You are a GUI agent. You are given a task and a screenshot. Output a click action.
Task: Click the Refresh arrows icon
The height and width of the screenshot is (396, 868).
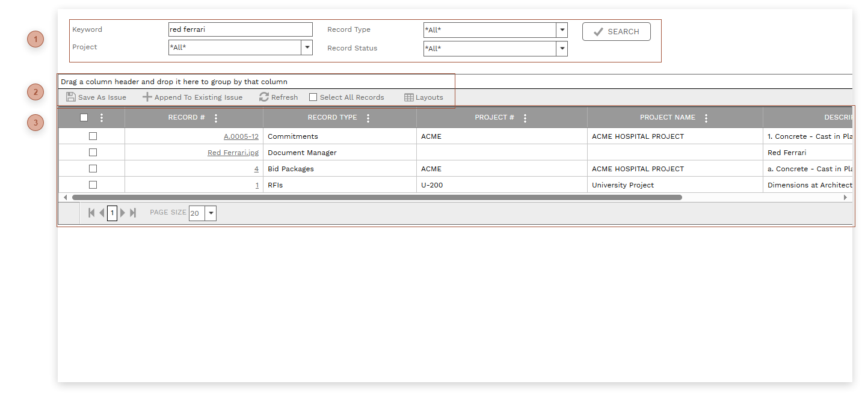(x=264, y=97)
